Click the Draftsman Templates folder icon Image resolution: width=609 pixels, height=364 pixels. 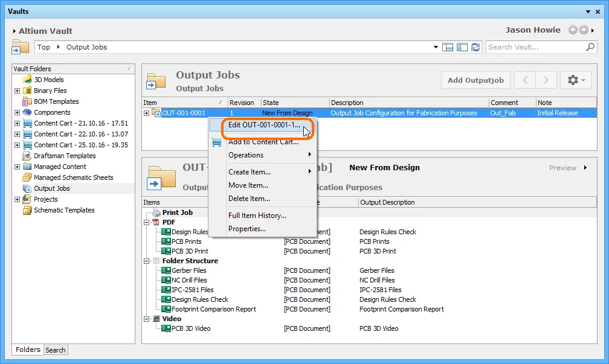27,156
